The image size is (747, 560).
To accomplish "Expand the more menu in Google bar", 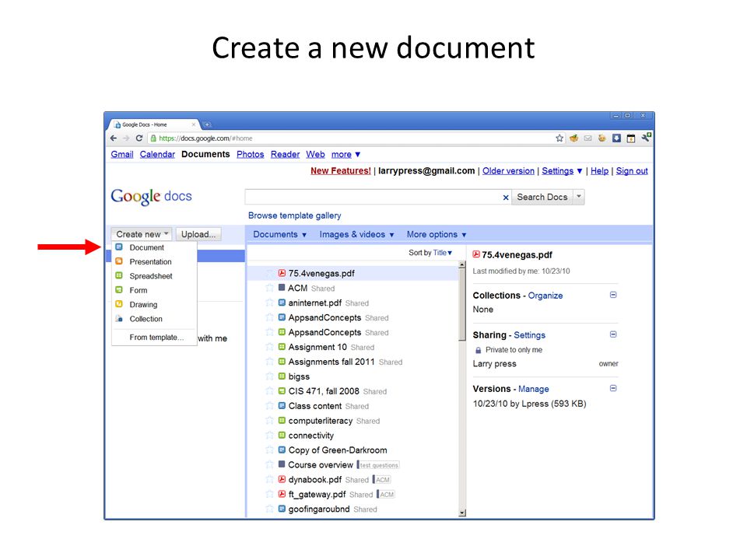I will pos(345,154).
